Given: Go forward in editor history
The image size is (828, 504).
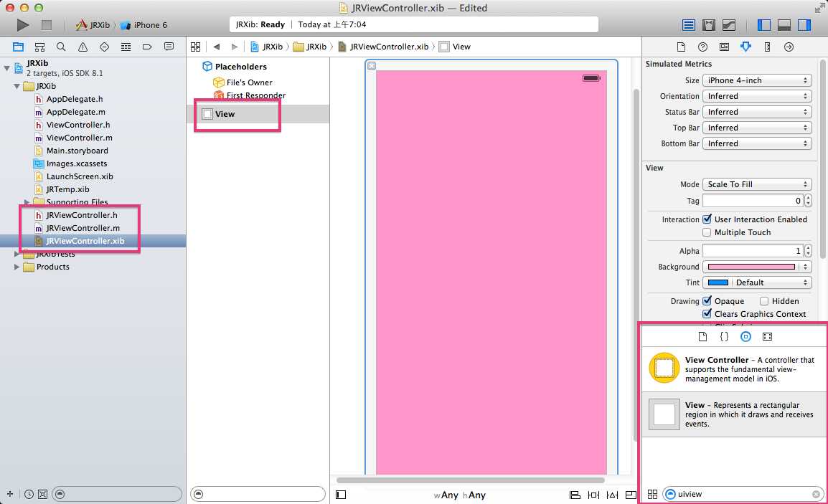Looking at the screenshot, I should click(x=235, y=47).
